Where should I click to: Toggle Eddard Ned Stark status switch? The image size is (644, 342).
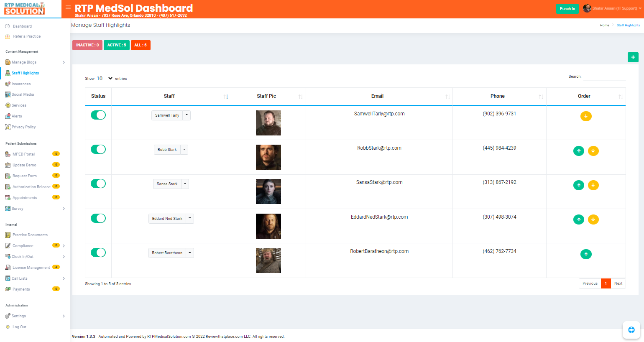pos(98,218)
